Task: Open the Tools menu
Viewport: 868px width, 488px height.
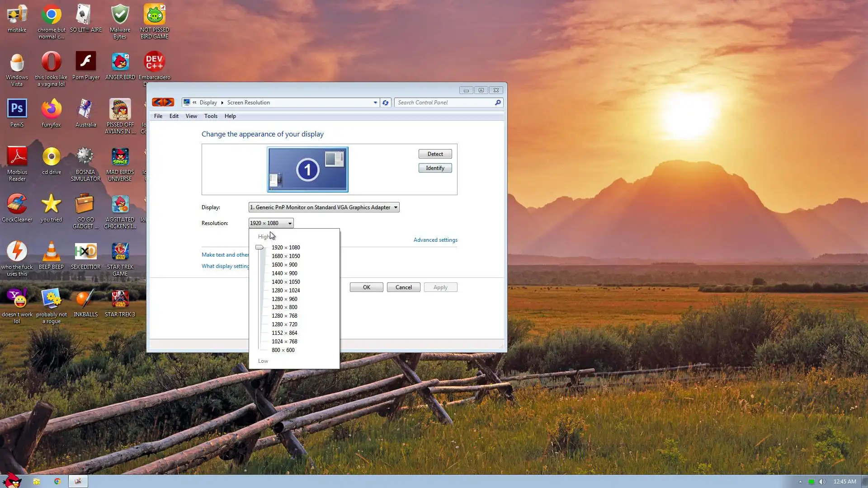Action: click(x=211, y=116)
